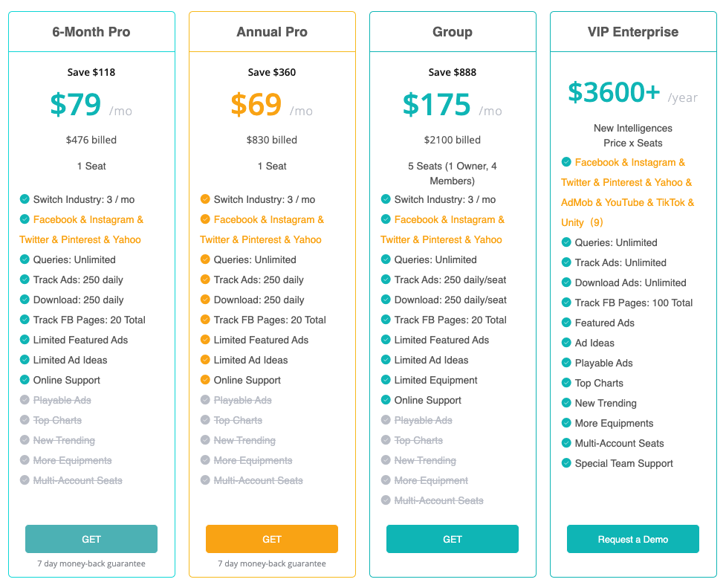This screenshot has height=588, width=726.
Task: Click check icon beside VIP Track FB Pages
Action: [566, 303]
